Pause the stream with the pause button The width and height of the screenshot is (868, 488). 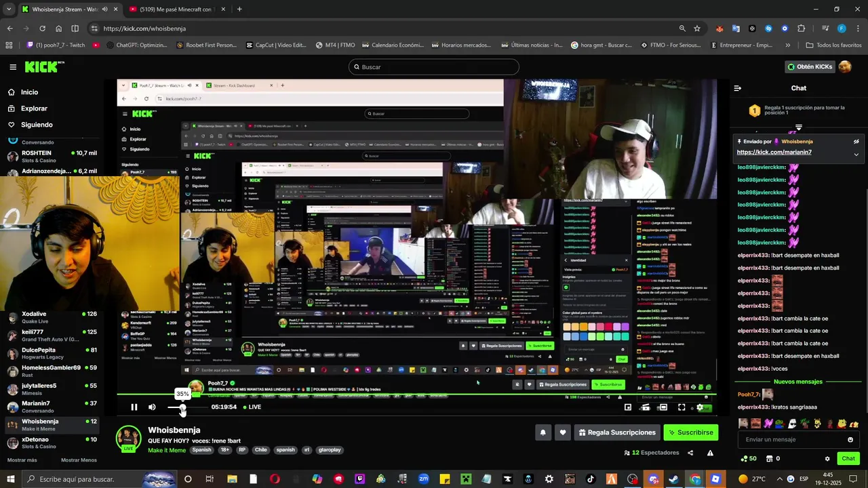134,407
